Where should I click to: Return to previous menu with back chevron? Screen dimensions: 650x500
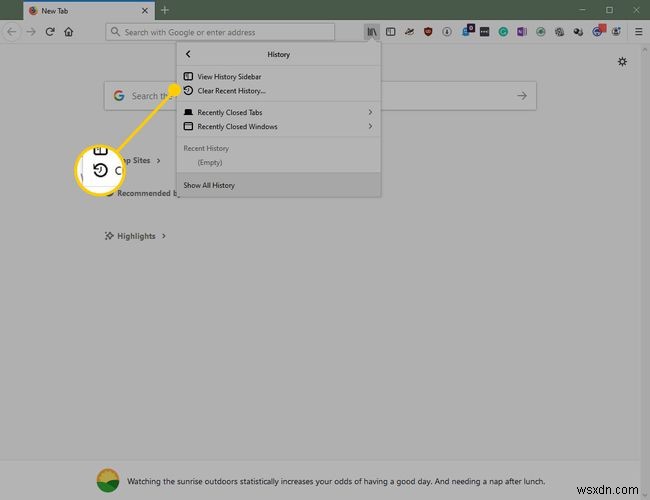click(188, 54)
